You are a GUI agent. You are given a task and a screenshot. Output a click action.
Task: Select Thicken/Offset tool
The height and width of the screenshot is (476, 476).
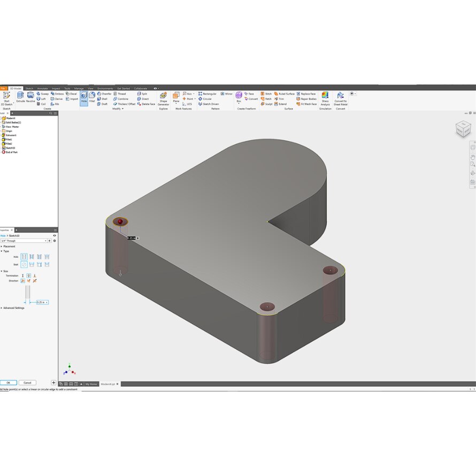point(124,104)
